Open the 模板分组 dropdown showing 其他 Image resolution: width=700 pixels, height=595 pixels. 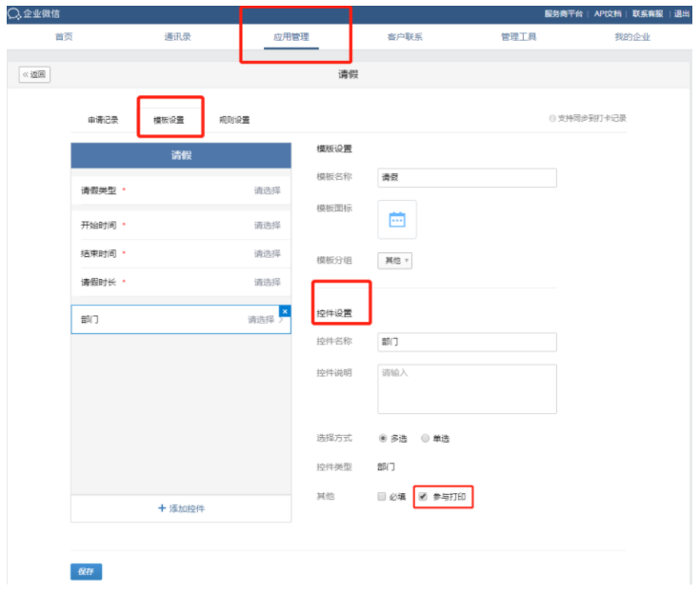tap(395, 260)
